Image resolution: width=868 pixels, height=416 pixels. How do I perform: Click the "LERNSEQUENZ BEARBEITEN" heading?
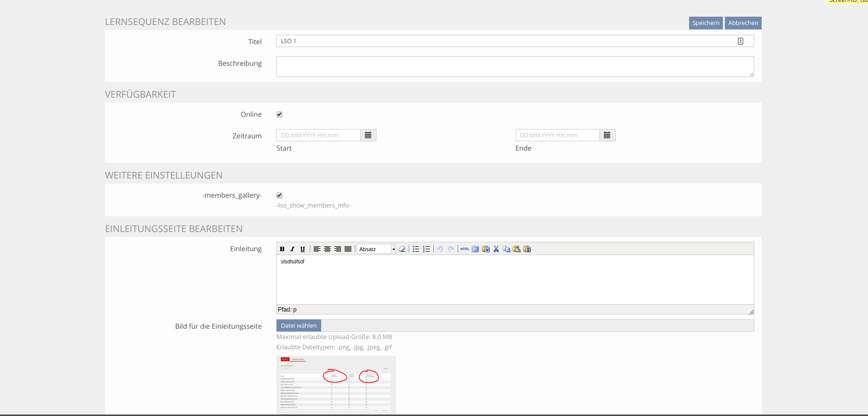(x=165, y=22)
